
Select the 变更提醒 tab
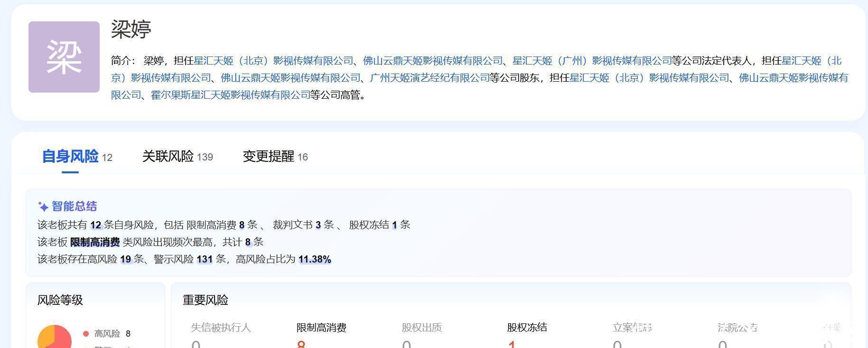point(269,156)
